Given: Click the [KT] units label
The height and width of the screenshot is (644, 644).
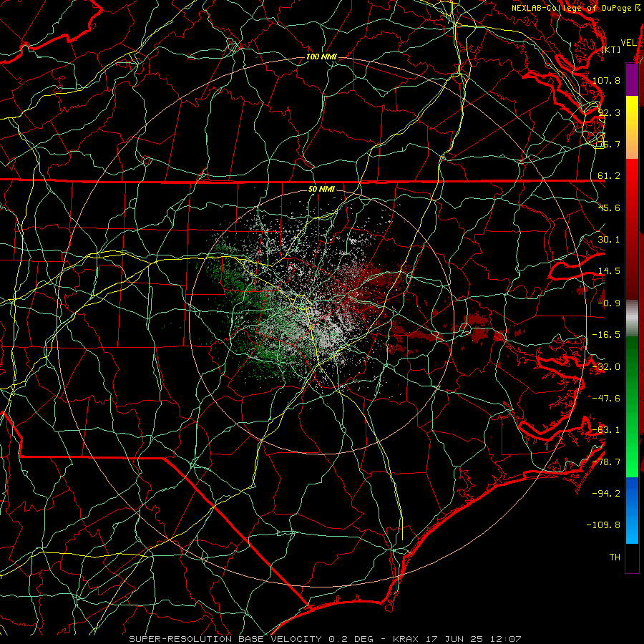Looking at the screenshot, I should (x=611, y=49).
